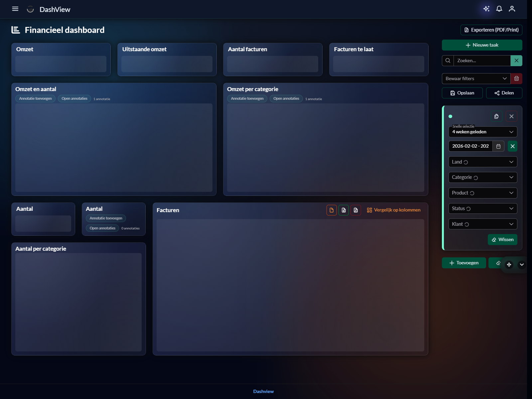Click the sparkle/AI icon in the top bar

(486, 9)
